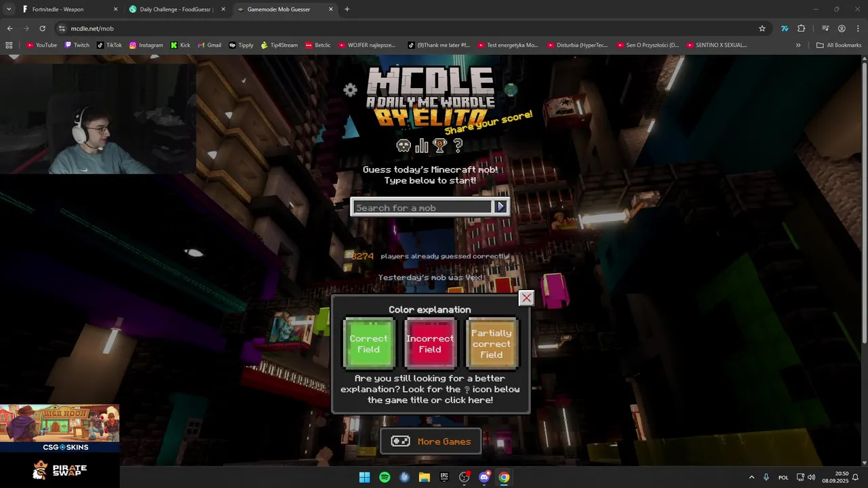Open the Tip4Stream bookmark

(279, 45)
